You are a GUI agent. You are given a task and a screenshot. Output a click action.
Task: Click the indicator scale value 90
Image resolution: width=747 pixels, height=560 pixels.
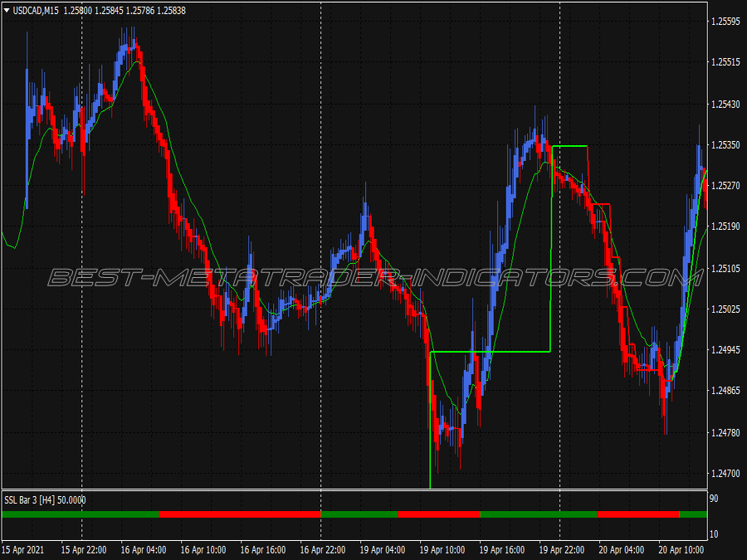pyautogui.click(x=714, y=499)
